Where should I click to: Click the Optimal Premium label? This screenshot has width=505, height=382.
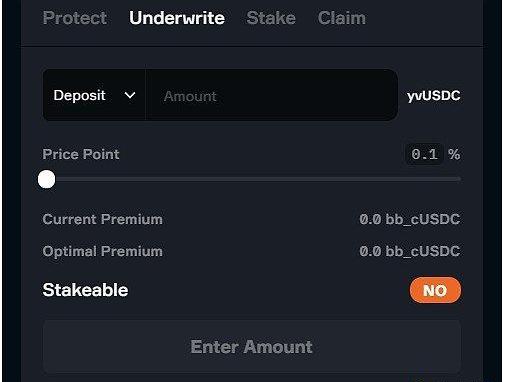(x=103, y=251)
